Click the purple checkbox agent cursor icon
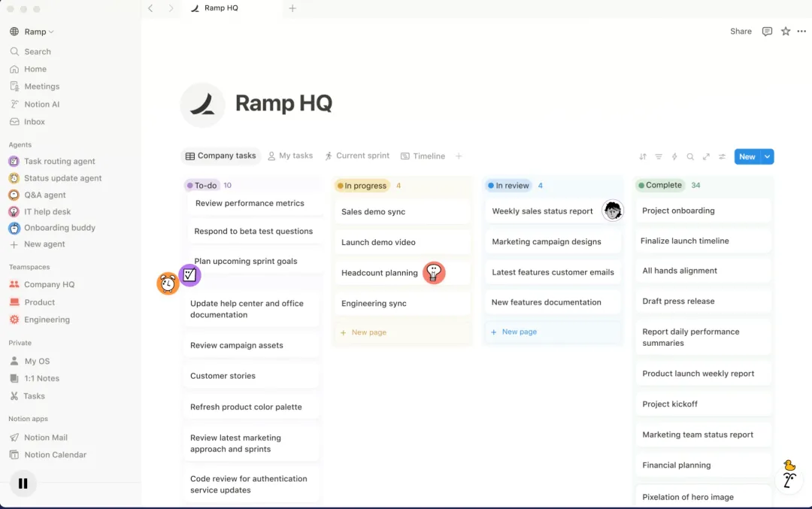Screen dimensions: 812x509 tap(189, 275)
